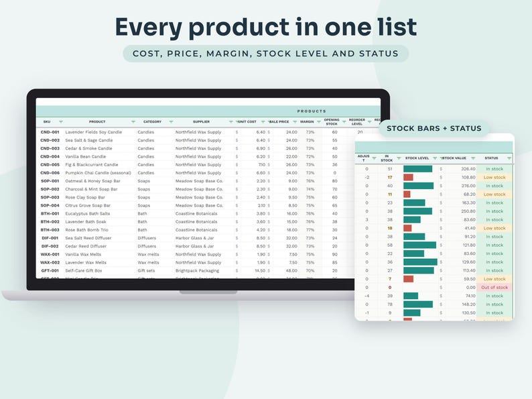Click Coastline Botanicals in BTH-002 row
This screenshot has height=399, width=532.
196,222
